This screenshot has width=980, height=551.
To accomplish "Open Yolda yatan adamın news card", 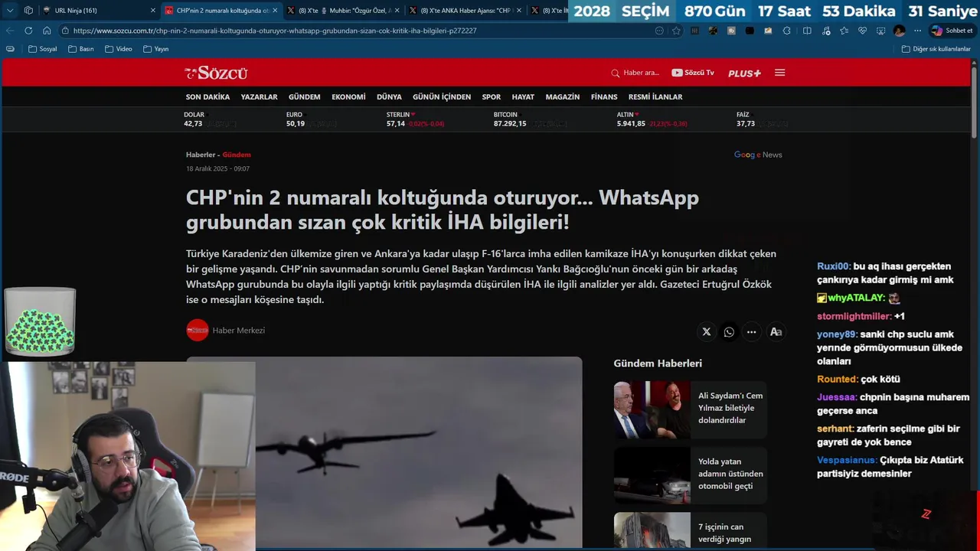I will (690, 475).
